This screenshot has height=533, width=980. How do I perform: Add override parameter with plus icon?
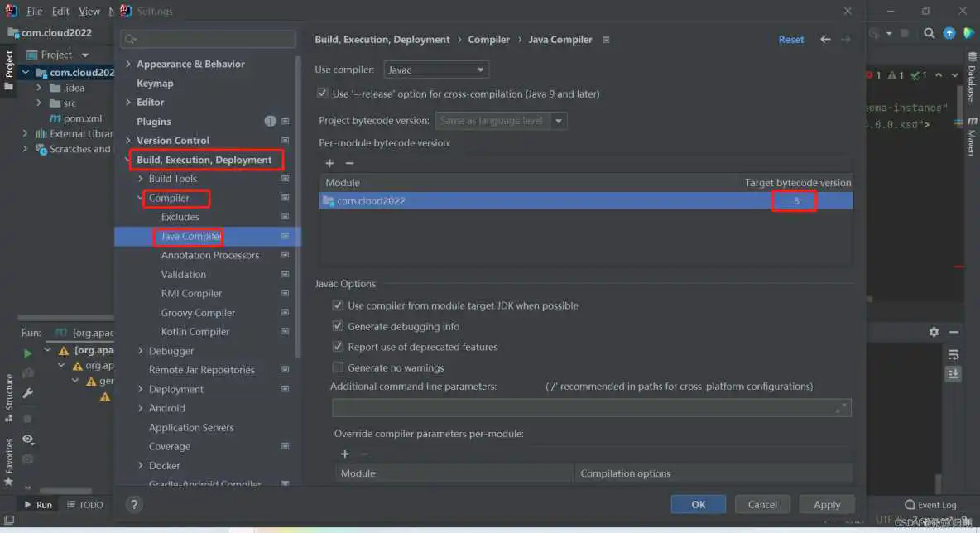(x=345, y=454)
